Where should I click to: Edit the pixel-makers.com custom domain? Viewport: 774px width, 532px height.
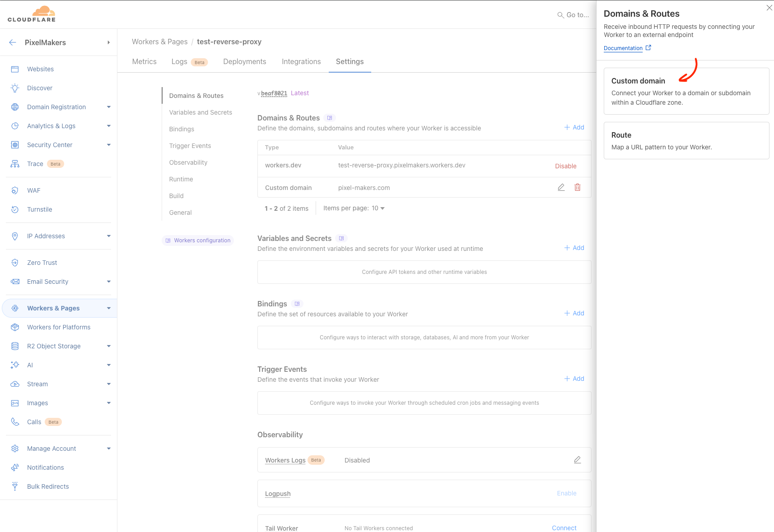pos(561,187)
